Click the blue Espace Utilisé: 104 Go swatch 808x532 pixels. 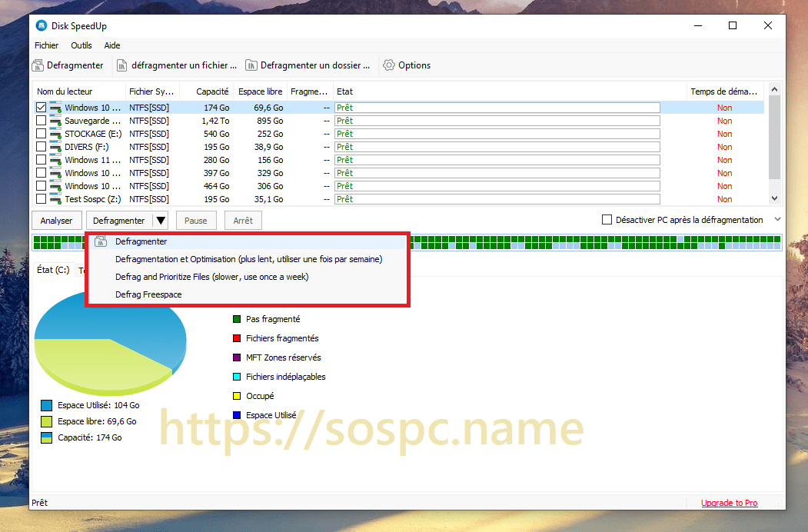[x=46, y=405]
